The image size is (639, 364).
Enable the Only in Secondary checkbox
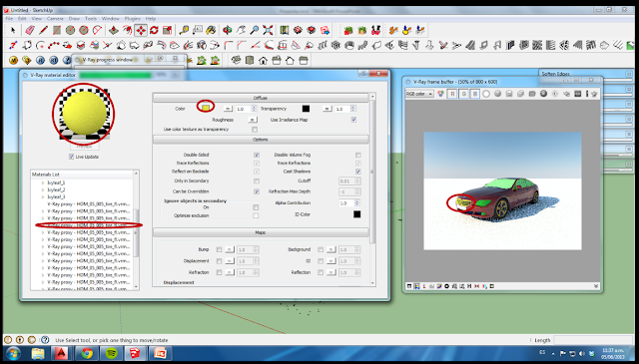pos(257,181)
